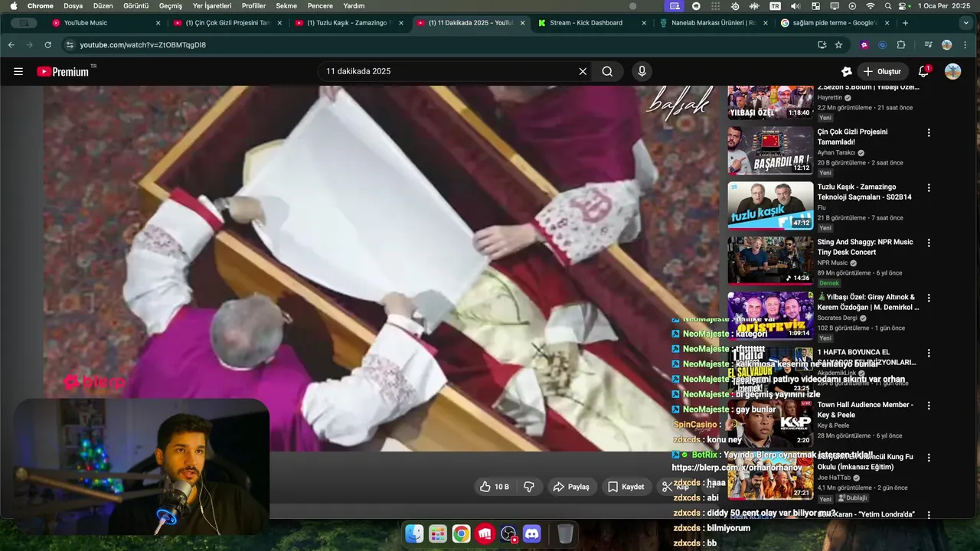Close the YouTube Music tab

click(158, 23)
